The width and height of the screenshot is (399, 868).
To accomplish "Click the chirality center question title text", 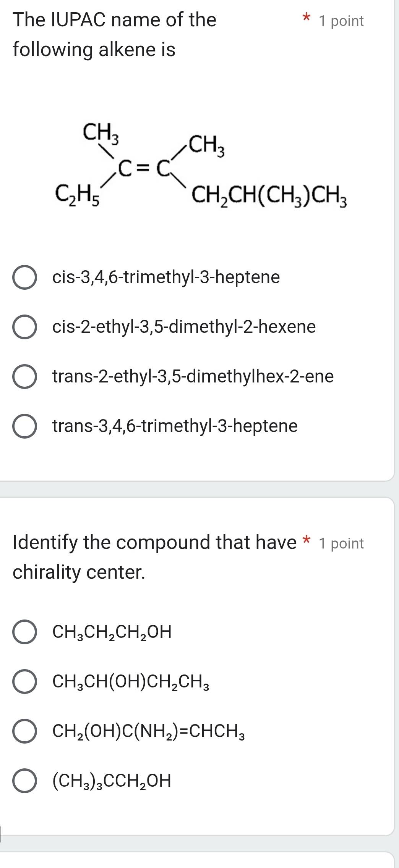I will click(x=153, y=555).
